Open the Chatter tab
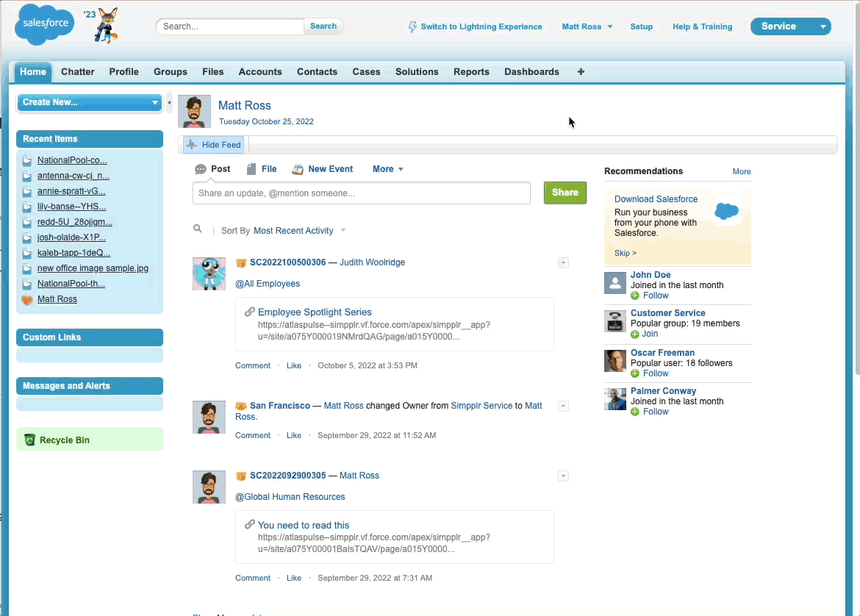Screen dimensions: 860x616 78,72
